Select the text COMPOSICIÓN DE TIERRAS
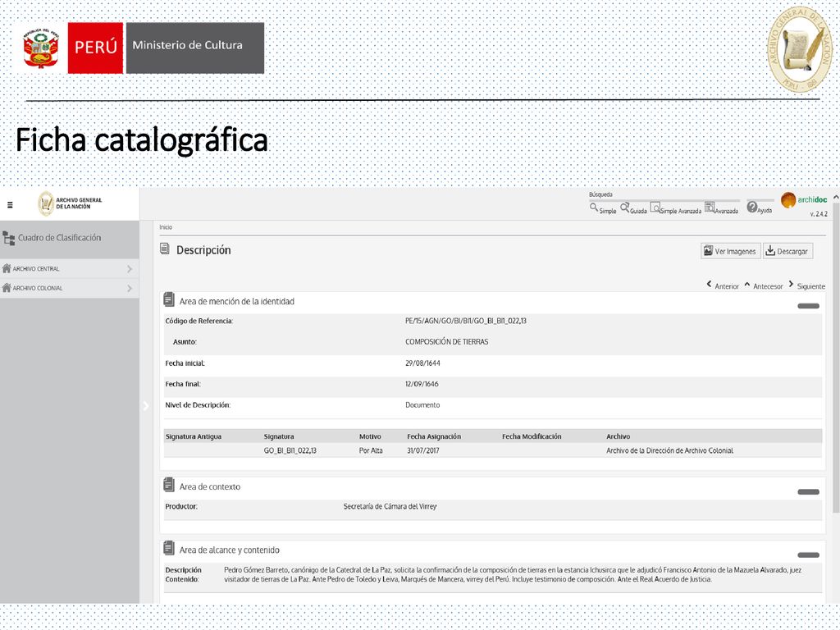The image size is (840, 630). pos(446,342)
